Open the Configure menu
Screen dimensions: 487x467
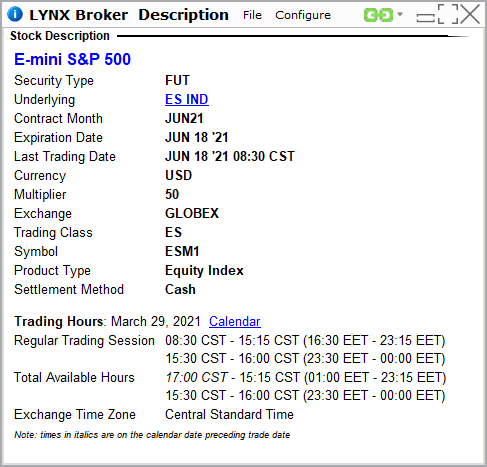tap(303, 15)
